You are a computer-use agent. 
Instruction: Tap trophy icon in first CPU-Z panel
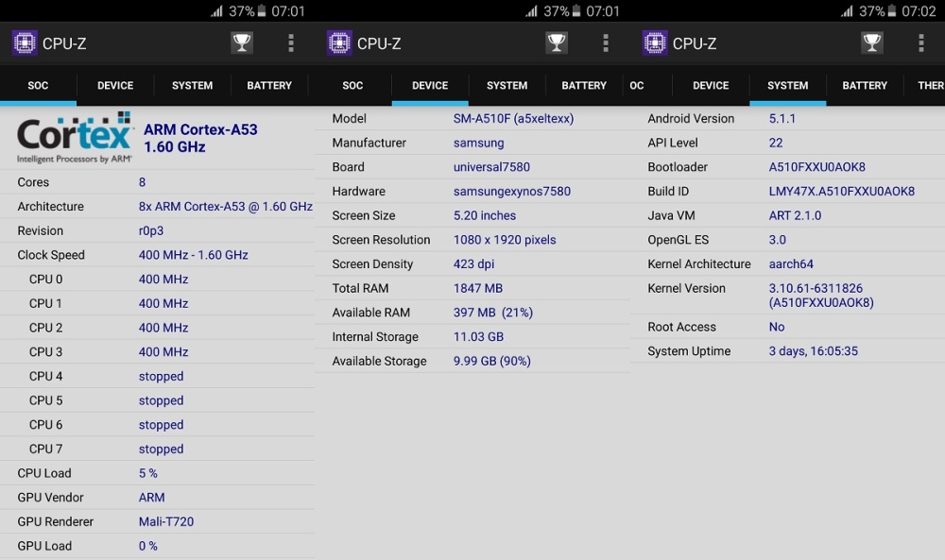click(x=242, y=42)
